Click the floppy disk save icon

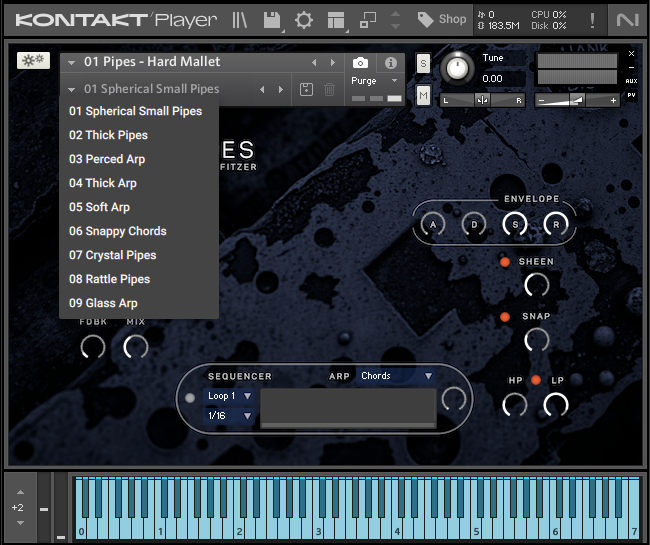point(271,19)
